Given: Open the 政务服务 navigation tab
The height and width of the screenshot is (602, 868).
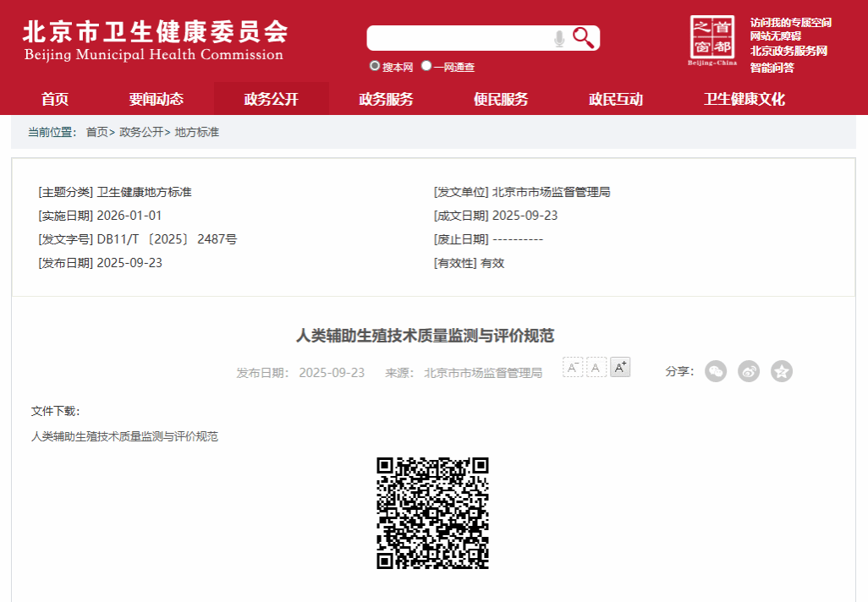Looking at the screenshot, I should click(x=385, y=99).
